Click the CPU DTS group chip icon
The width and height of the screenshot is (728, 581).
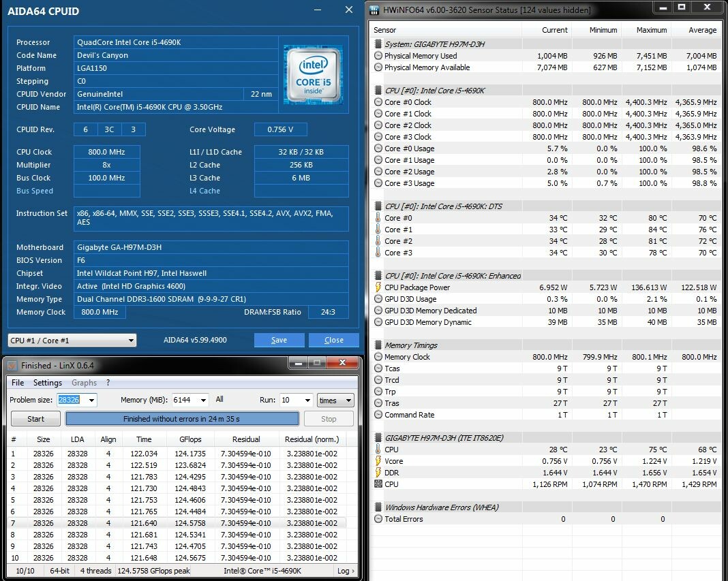tap(378, 206)
